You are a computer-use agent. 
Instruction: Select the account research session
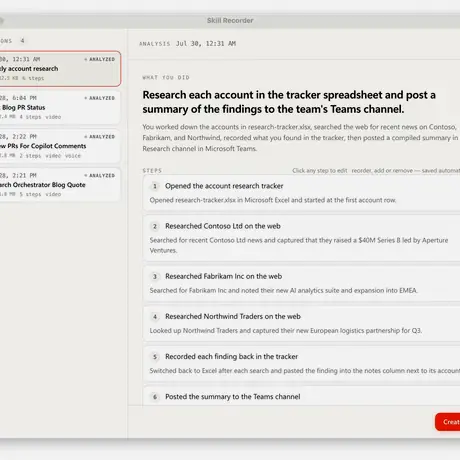pos(60,69)
